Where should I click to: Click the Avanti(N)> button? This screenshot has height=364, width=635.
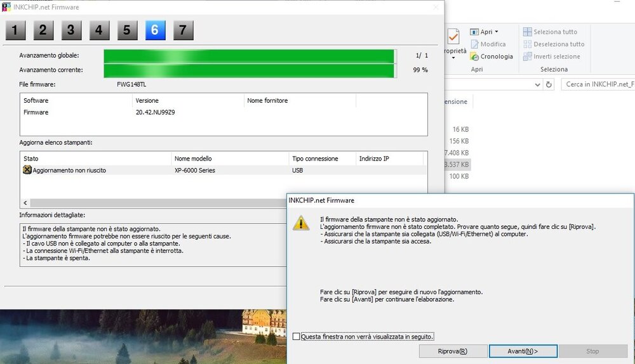[523, 351]
